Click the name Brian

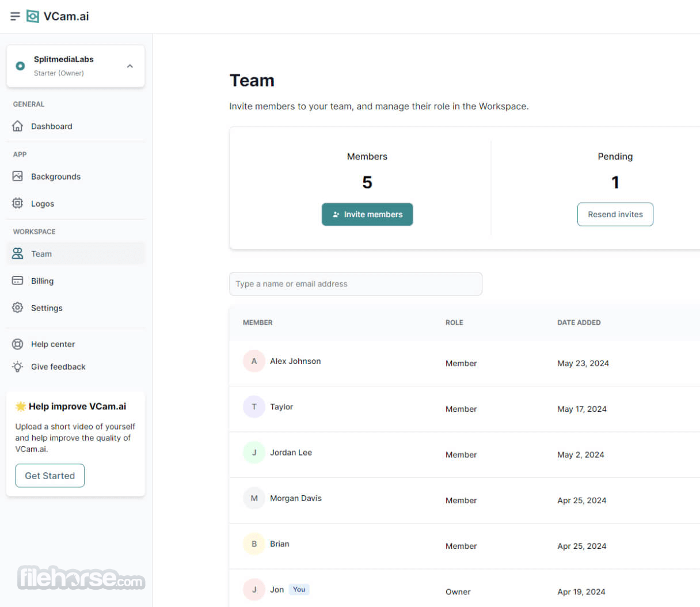tap(280, 544)
